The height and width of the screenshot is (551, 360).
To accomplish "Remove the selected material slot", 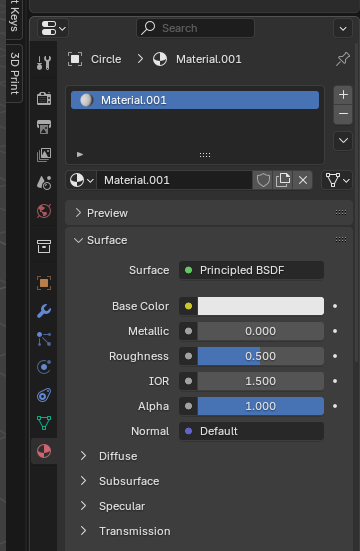I will 343,114.
